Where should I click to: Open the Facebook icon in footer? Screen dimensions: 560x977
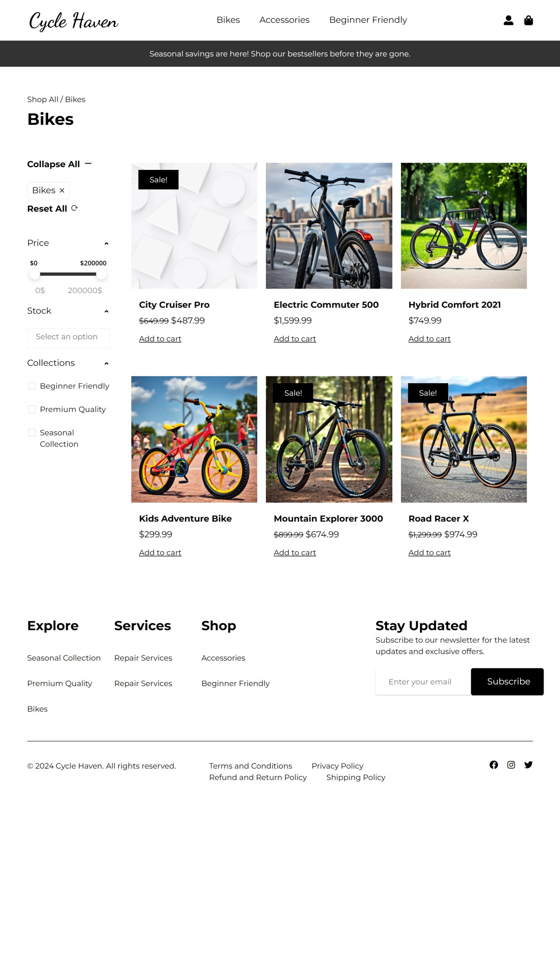pos(494,764)
